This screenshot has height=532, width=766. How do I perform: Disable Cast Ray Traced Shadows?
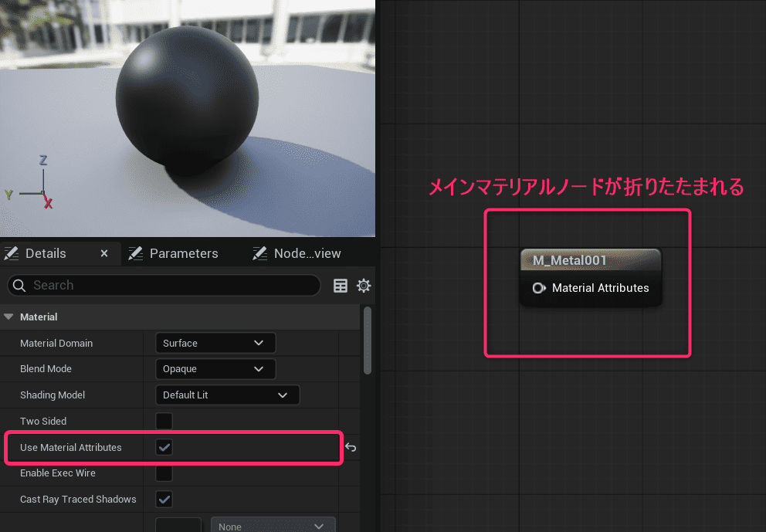point(164,499)
